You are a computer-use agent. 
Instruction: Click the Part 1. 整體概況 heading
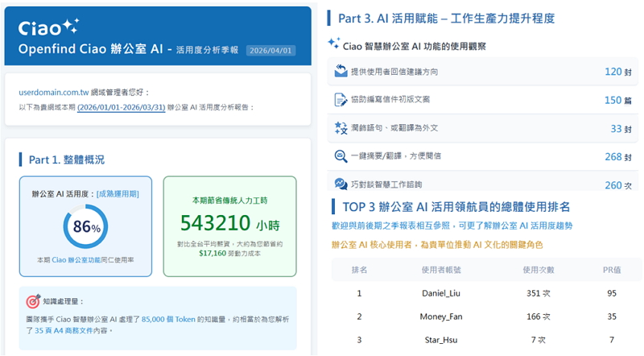(67, 159)
